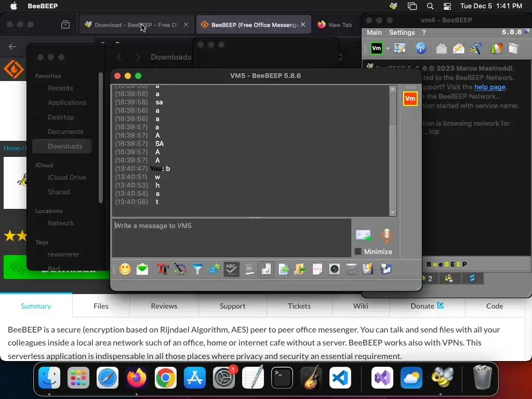Open the Code tab on SourceForge page
Screen dimensions: 532x399
pos(495,306)
